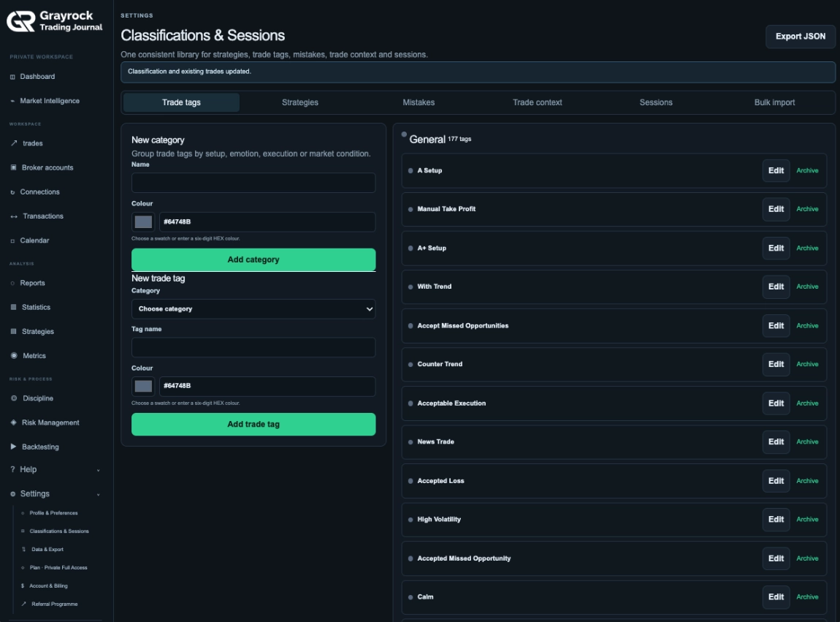Edit the With Trend tag
This screenshot has width=840, height=622.
click(776, 287)
